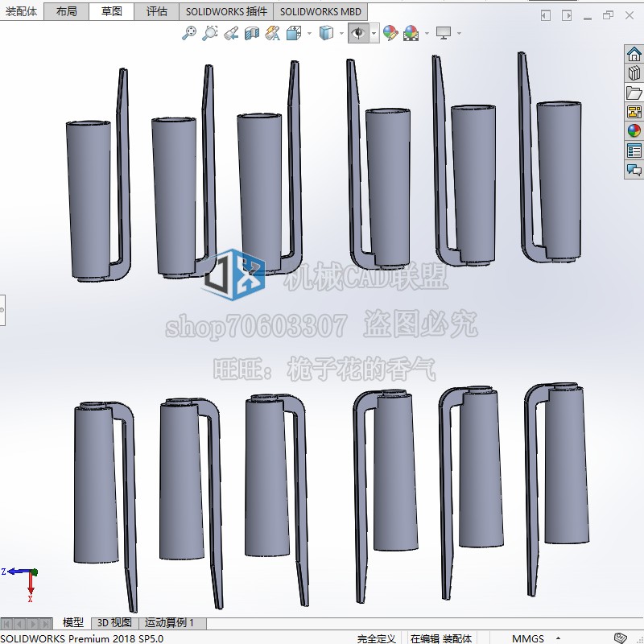644x644 pixels.
Task: Select the Zoom to Fit tool
Action: click(x=189, y=33)
